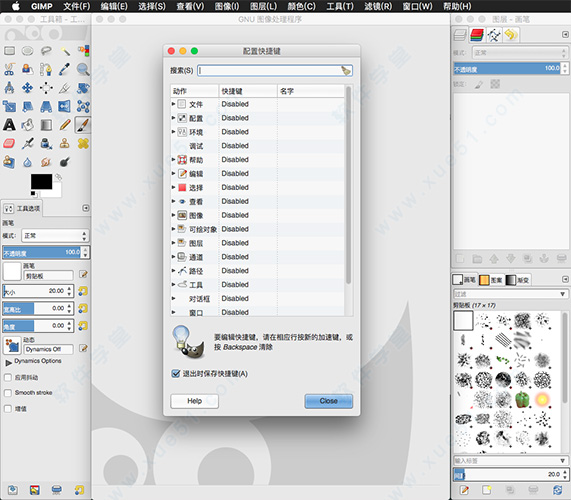Viewport: 571px width, 500px height.
Task: Choose the Crop tool
Action: point(65,88)
